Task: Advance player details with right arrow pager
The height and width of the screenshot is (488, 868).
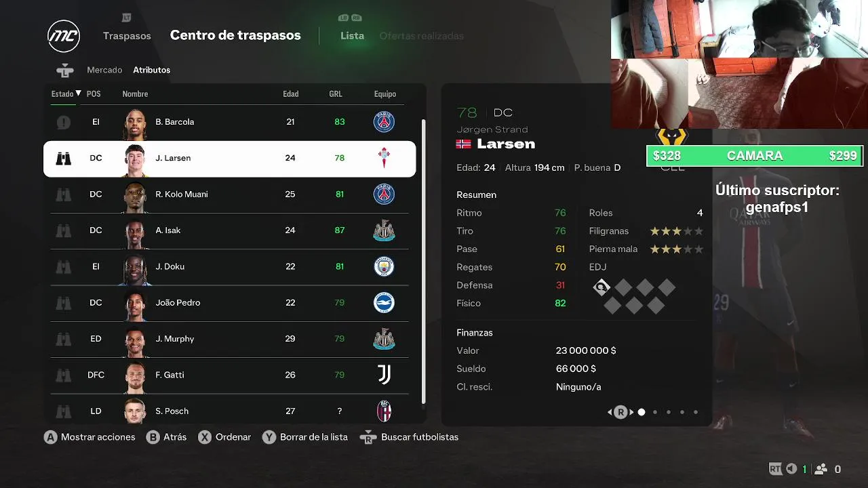Action: (x=632, y=412)
